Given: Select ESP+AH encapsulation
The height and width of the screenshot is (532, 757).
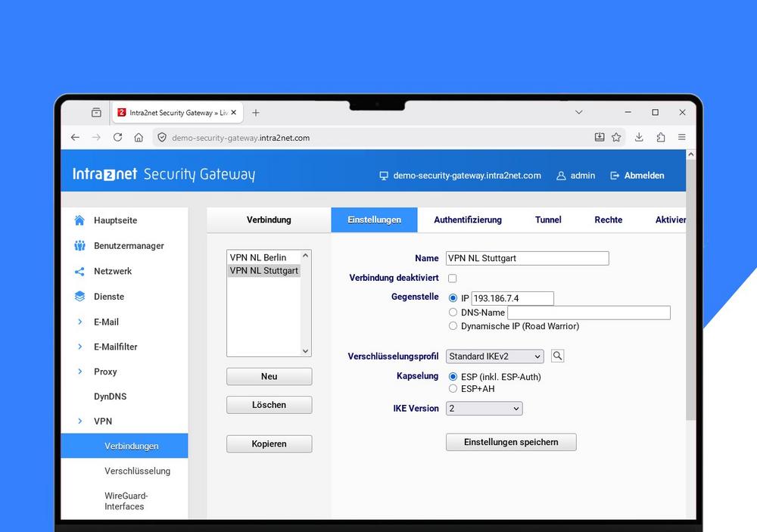Looking at the screenshot, I should click(453, 389).
